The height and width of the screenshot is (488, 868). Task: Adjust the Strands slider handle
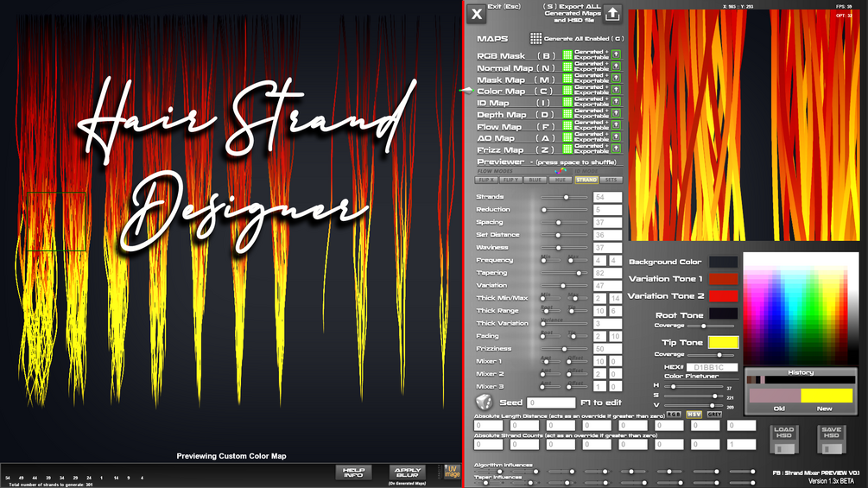pyautogui.click(x=566, y=197)
